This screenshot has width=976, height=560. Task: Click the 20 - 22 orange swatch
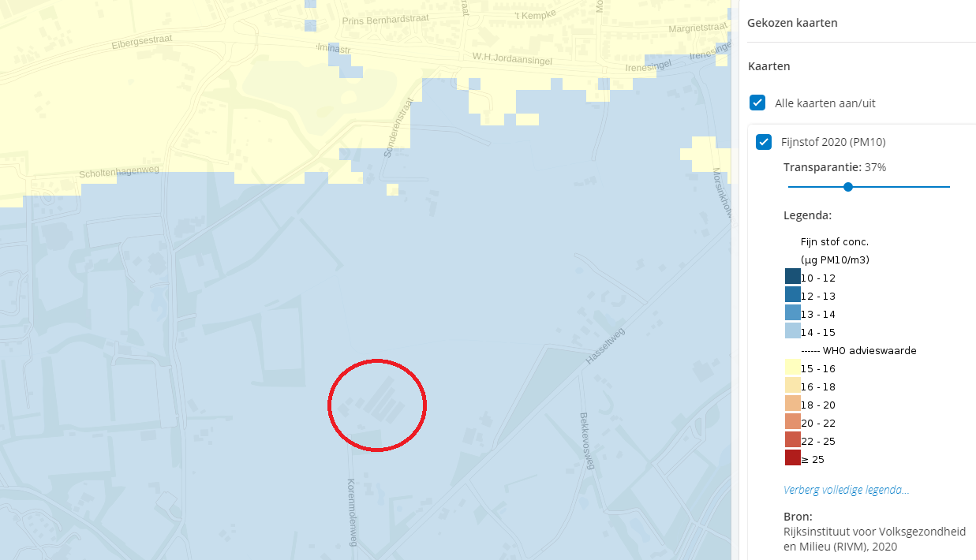(793, 421)
